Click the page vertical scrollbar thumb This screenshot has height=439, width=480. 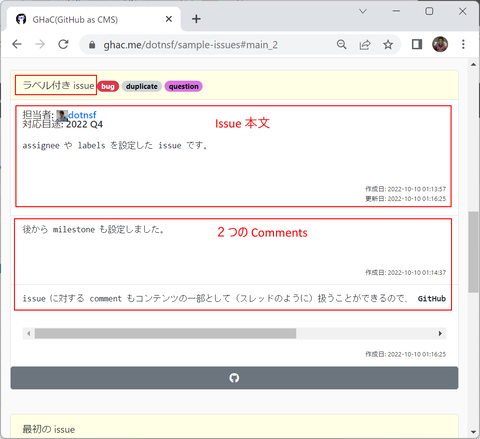[473, 252]
